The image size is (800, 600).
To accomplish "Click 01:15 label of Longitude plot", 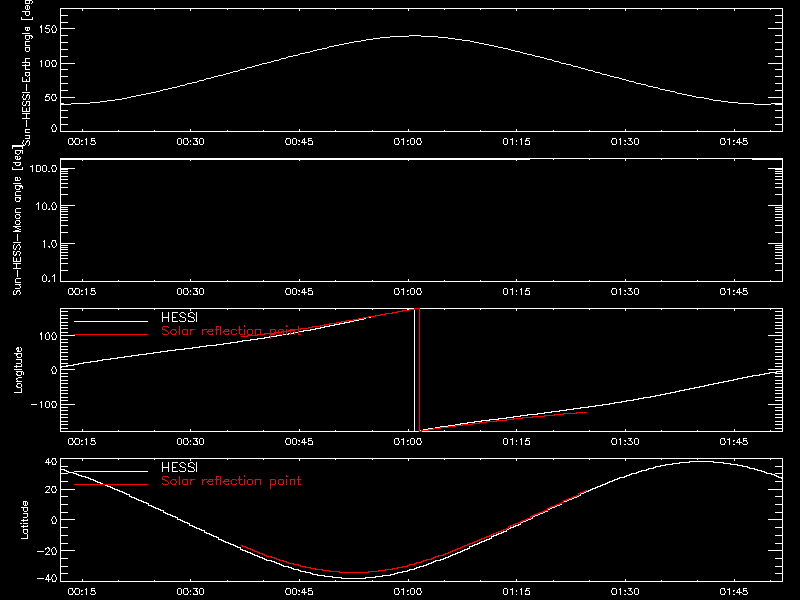I will (x=516, y=441).
